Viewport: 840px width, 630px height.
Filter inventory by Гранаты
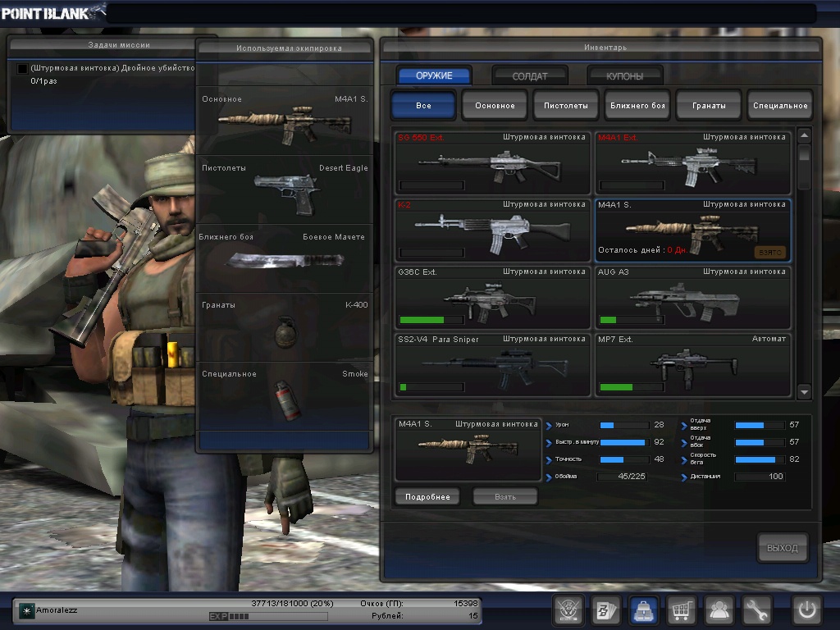[709, 105]
